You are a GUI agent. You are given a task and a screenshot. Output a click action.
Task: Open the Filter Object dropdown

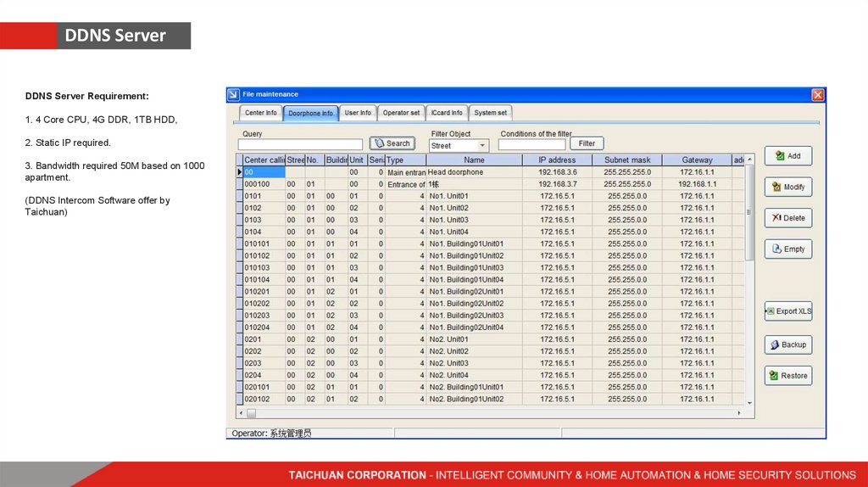pyautogui.click(x=483, y=146)
